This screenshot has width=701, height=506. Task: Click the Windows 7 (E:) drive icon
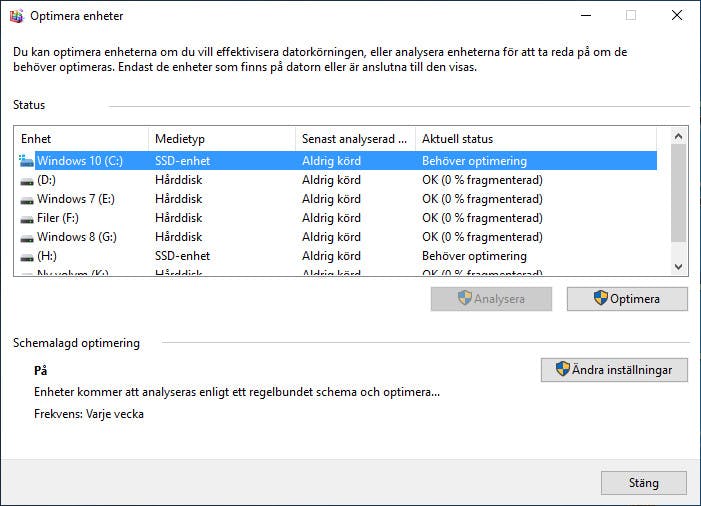coord(27,200)
